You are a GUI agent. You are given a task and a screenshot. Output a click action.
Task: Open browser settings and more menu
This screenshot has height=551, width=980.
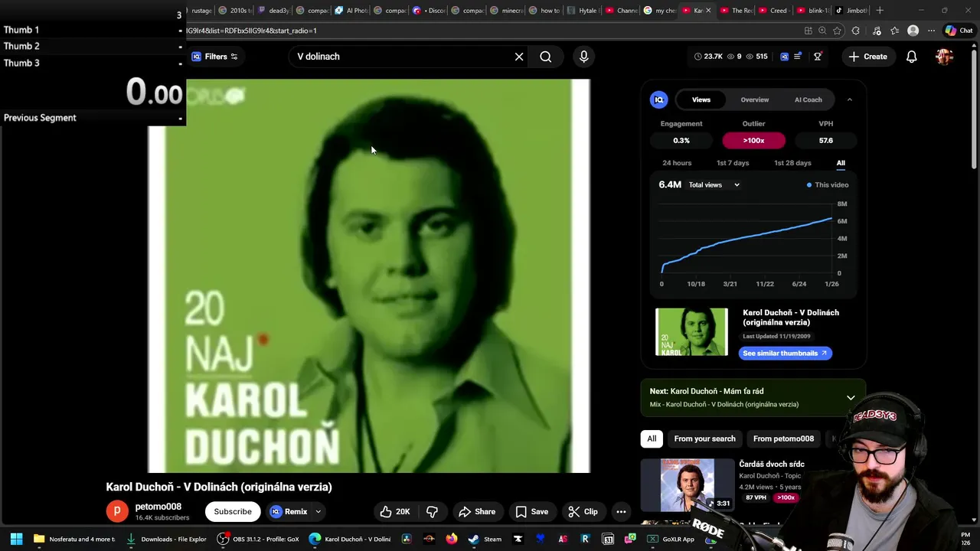pos(931,31)
